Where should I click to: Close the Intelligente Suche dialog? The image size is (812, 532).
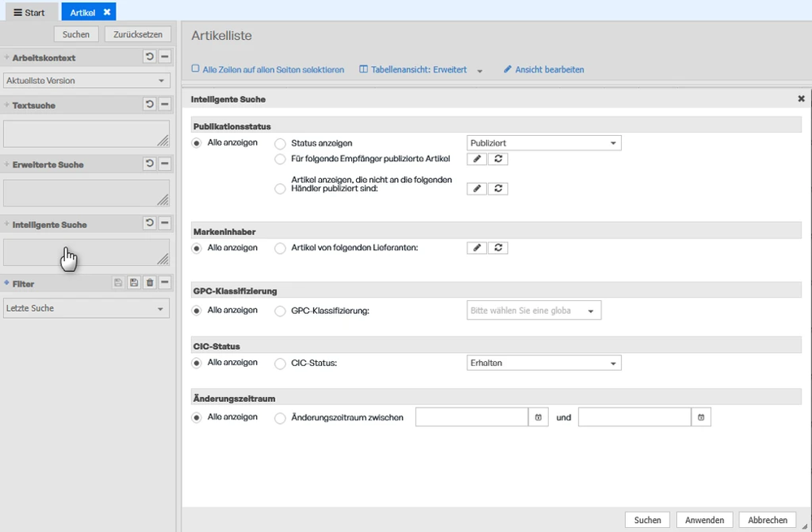pos(801,98)
